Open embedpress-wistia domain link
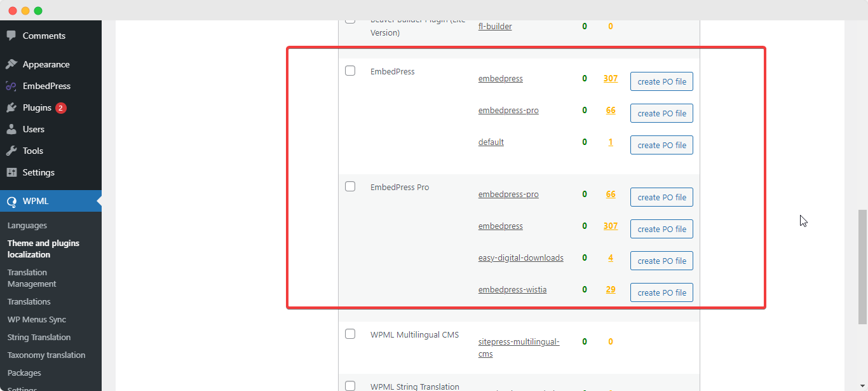Viewport: 868px width, 391px height. (x=512, y=290)
